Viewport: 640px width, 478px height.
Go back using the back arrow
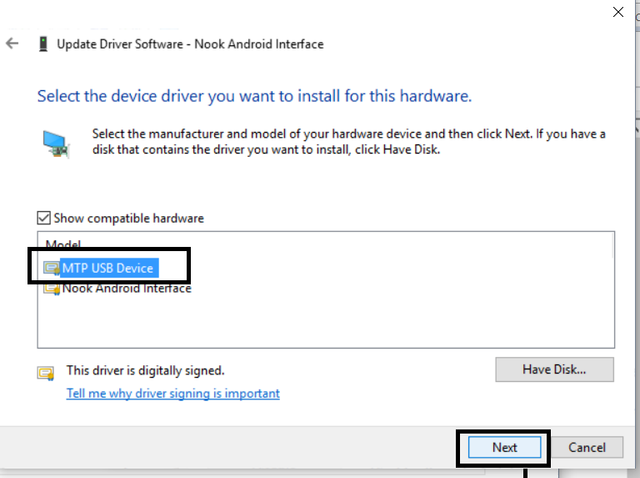pyautogui.click(x=12, y=43)
